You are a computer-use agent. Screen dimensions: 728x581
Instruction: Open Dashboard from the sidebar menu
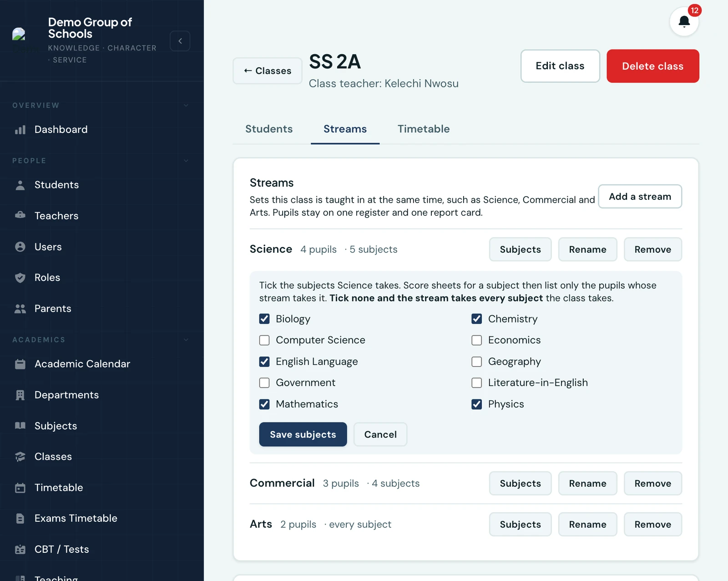pos(61,129)
